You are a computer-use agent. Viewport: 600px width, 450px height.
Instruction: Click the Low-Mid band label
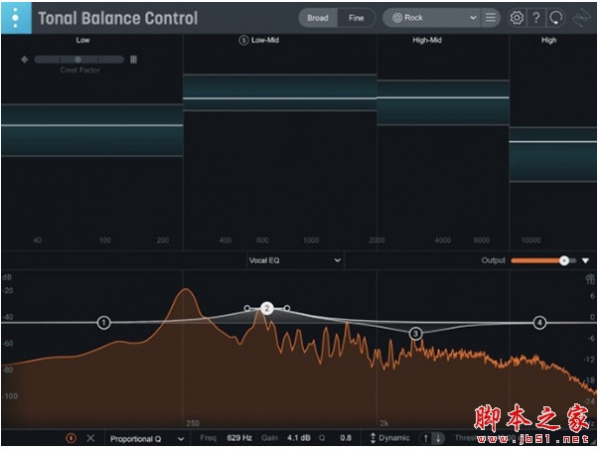click(265, 40)
